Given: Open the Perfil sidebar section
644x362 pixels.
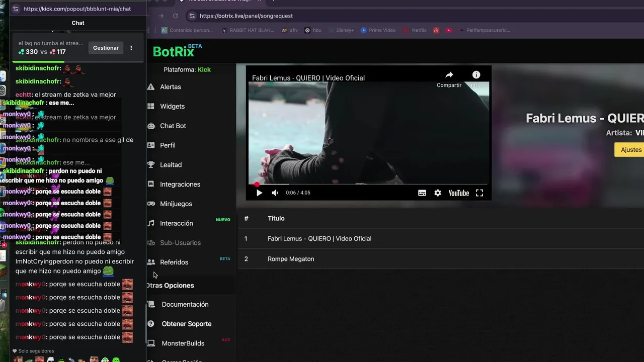Looking at the screenshot, I should click(168, 145).
